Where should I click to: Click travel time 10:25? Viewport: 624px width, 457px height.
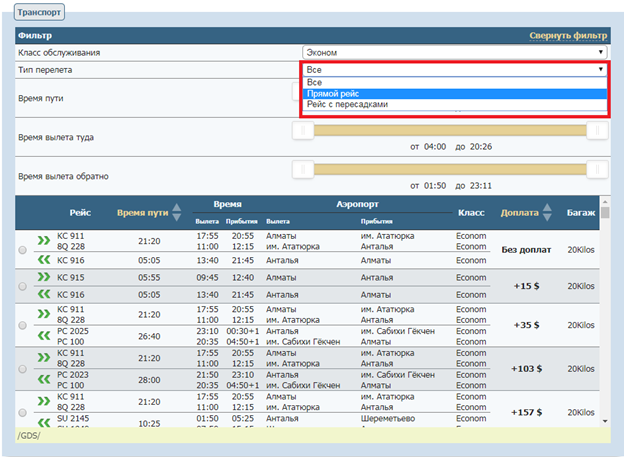click(x=149, y=424)
